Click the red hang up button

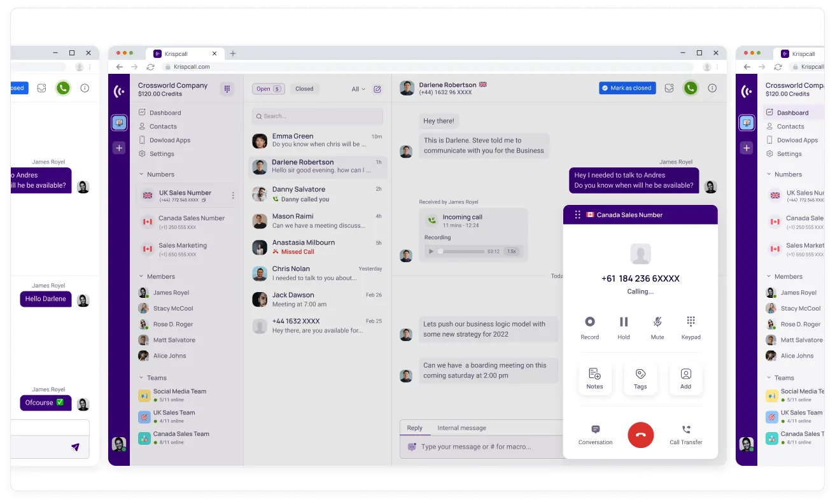640,435
